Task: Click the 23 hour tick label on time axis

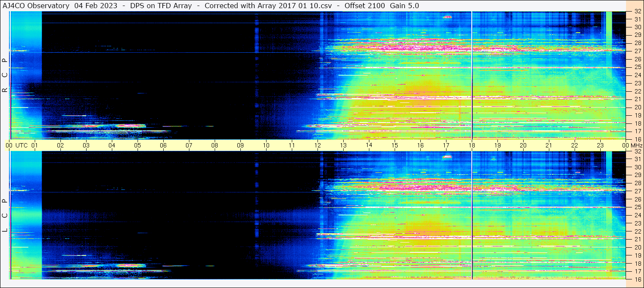Action: click(600, 145)
